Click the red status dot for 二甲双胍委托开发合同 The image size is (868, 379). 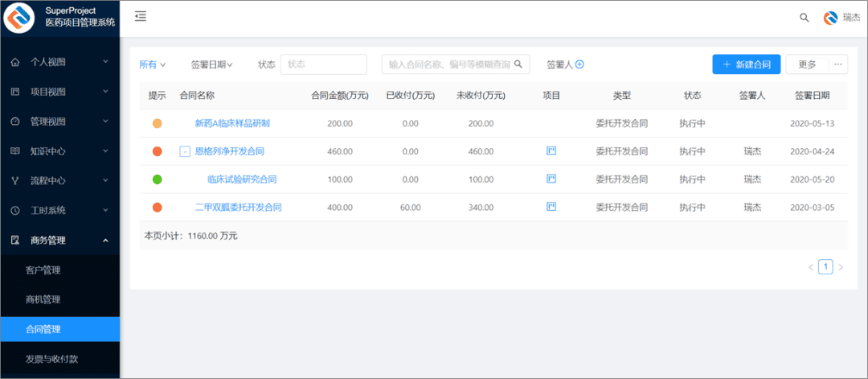point(158,208)
